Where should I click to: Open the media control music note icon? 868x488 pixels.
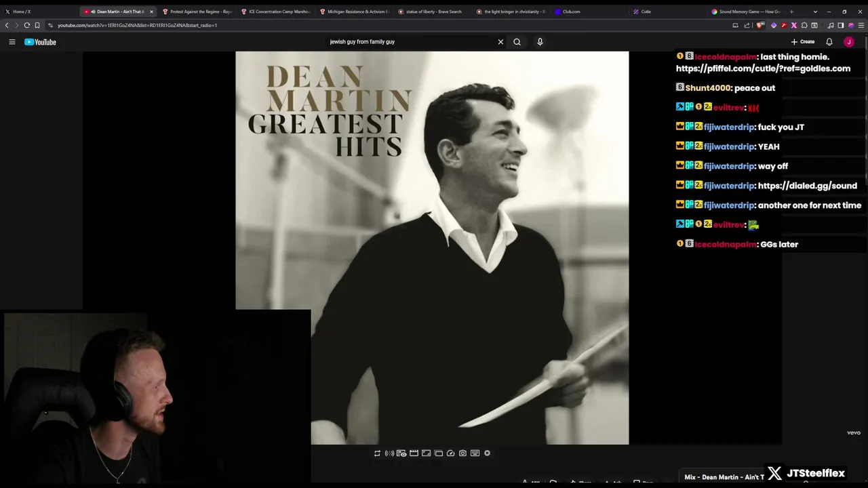pos(831,25)
